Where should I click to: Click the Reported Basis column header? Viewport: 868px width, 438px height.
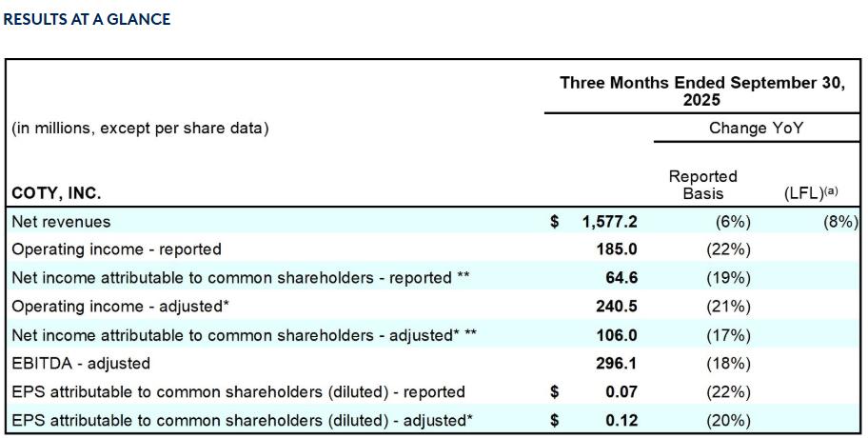coord(702,185)
